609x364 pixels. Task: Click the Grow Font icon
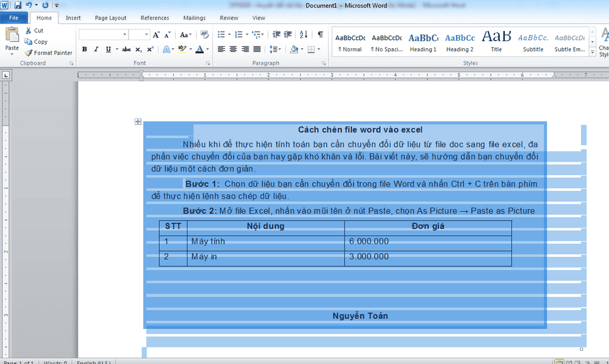point(156,35)
